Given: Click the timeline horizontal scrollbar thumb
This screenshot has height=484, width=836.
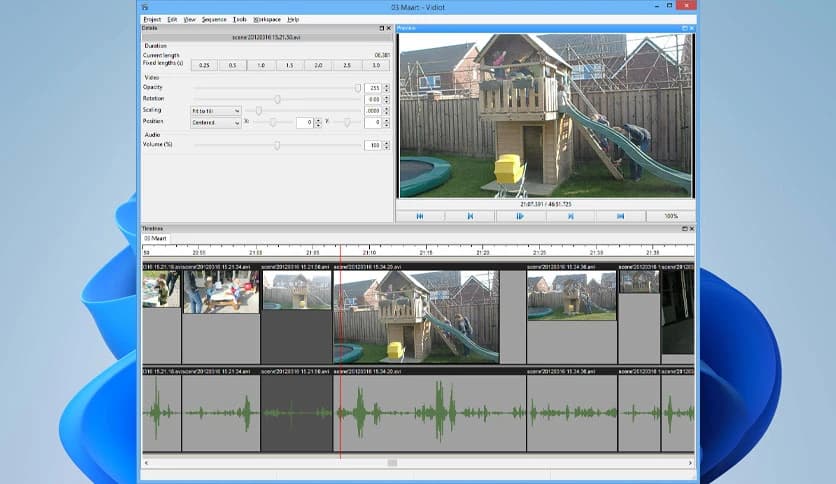Looking at the screenshot, I should point(392,463).
